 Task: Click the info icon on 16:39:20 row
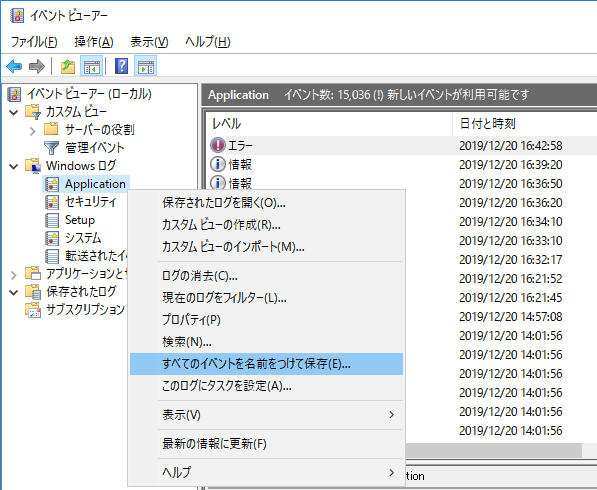pos(218,164)
